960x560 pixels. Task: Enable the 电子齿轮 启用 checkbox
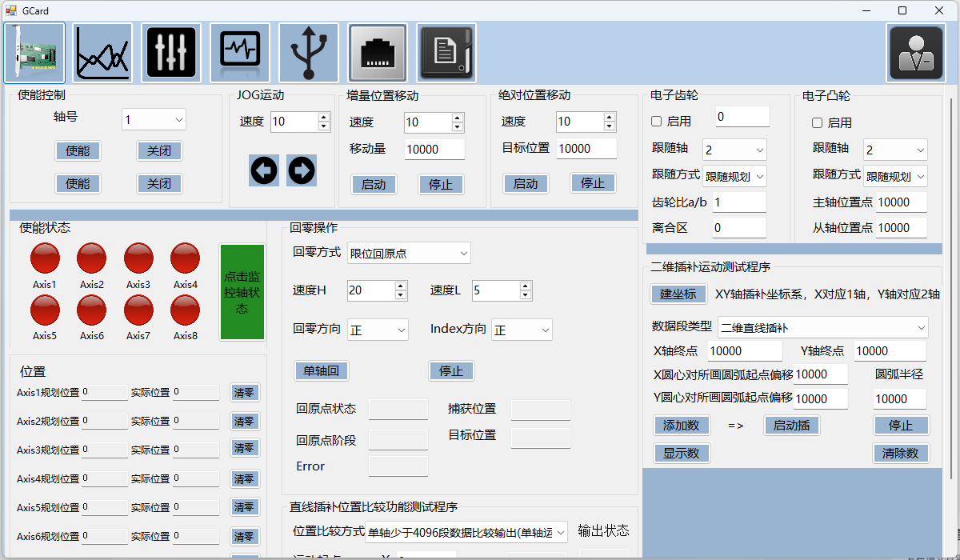point(654,121)
